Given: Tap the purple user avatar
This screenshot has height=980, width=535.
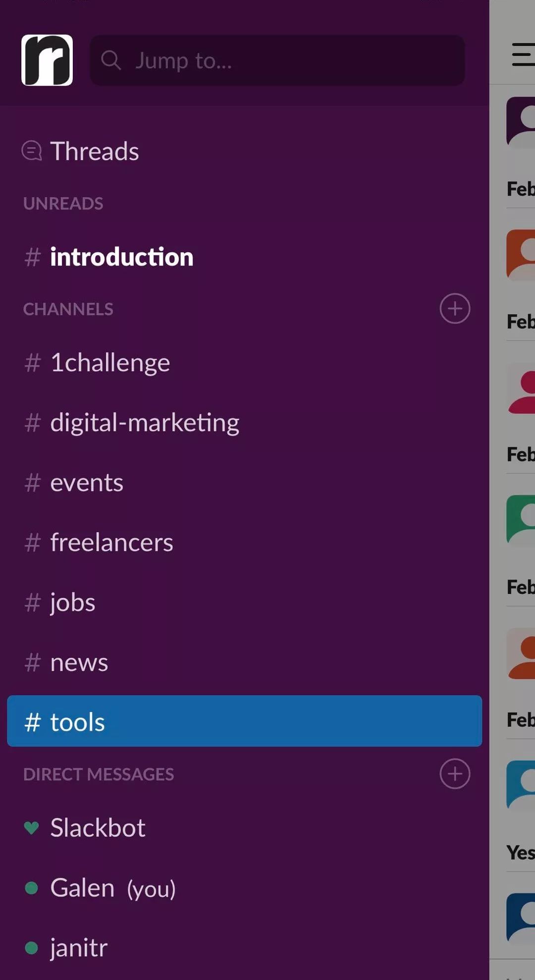Looking at the screenshot, I should (x=521, y=122).
